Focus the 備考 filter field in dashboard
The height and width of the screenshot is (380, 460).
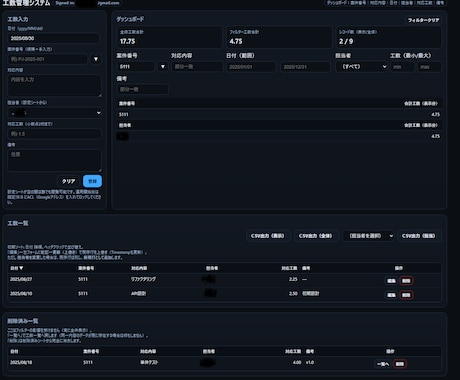coord(143,89)
